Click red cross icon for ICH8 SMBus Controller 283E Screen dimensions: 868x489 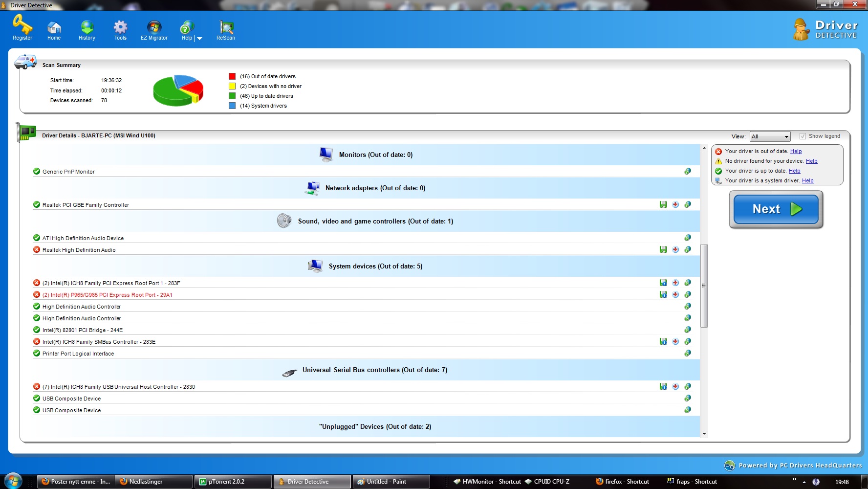pos(675,341)
